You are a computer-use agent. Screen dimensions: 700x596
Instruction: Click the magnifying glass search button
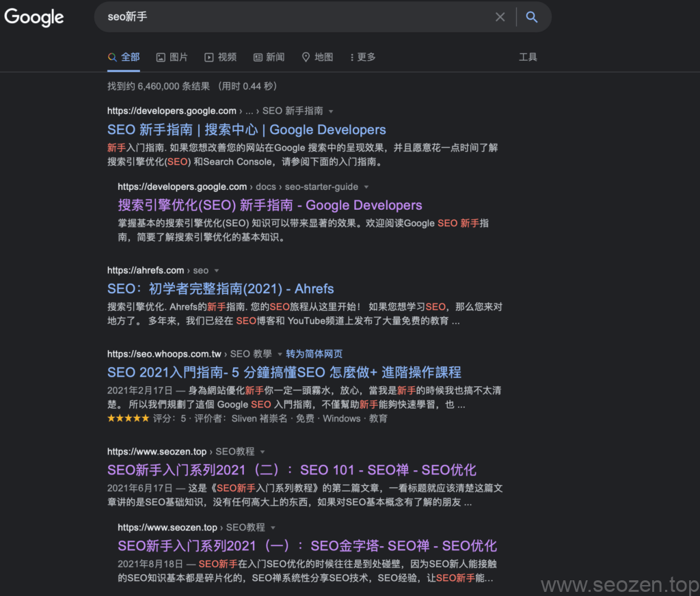(532, 17)
